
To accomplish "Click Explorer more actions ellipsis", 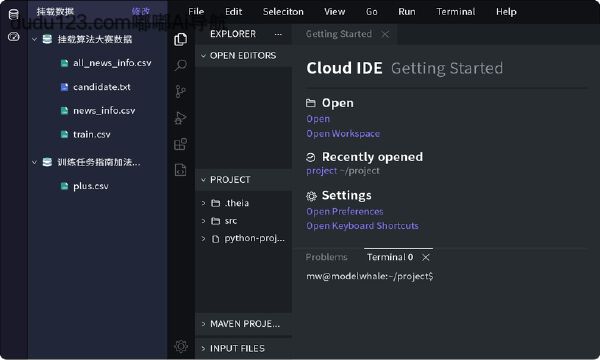I will (278, 34).
